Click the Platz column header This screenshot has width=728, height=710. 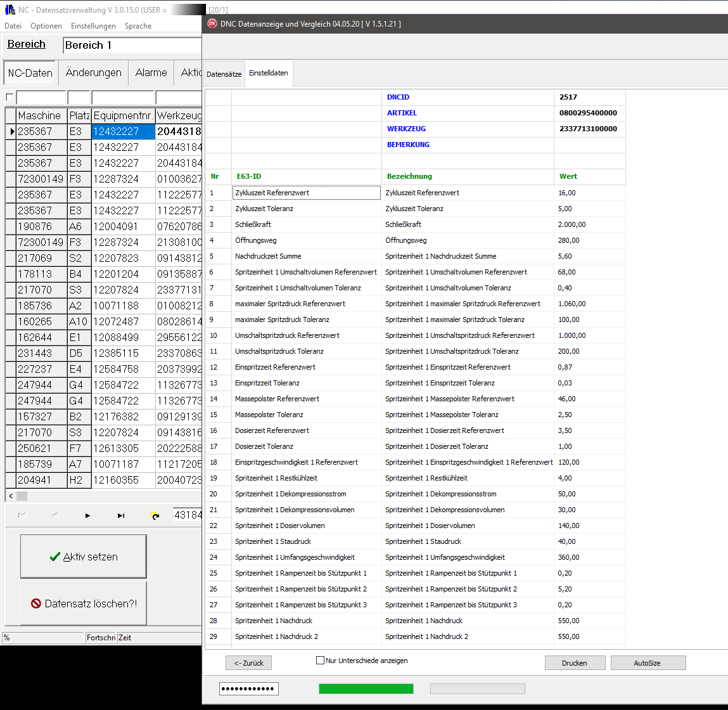(79, 116)
